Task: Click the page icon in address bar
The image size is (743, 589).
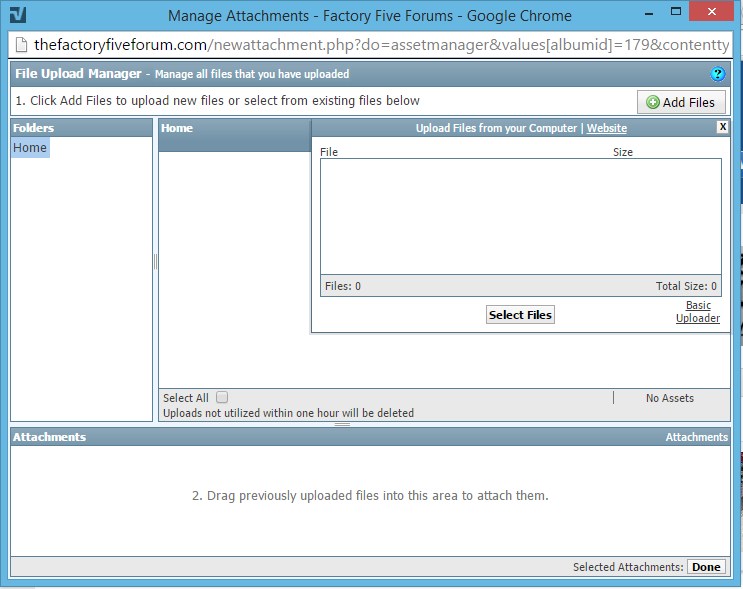Action: click(x=21, y=45)
